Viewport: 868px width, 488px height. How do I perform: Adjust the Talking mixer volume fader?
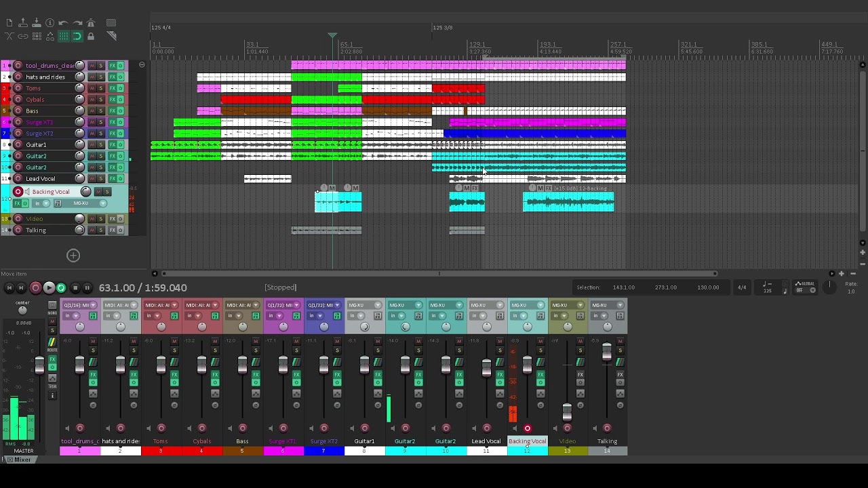tap(607, 351)
